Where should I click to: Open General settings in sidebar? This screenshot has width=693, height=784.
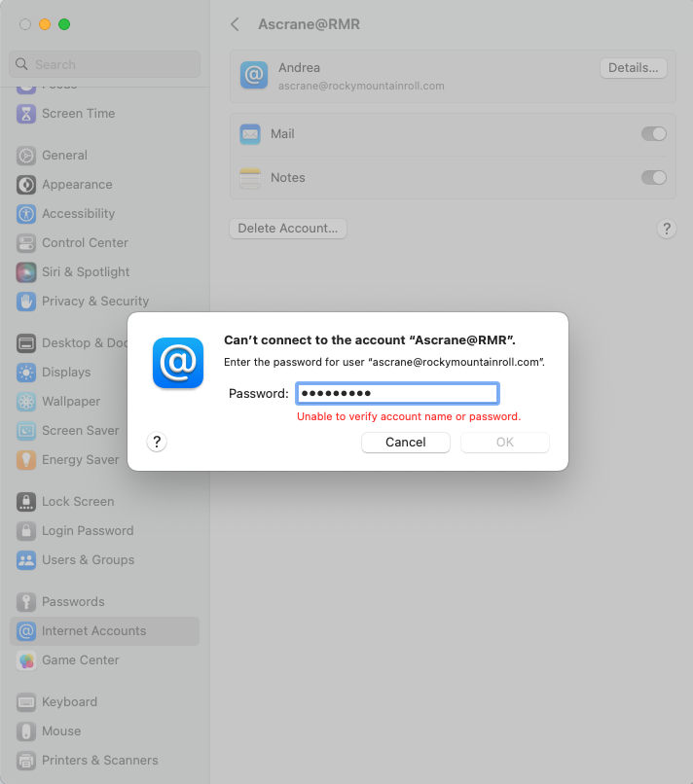tap(64, 156)
